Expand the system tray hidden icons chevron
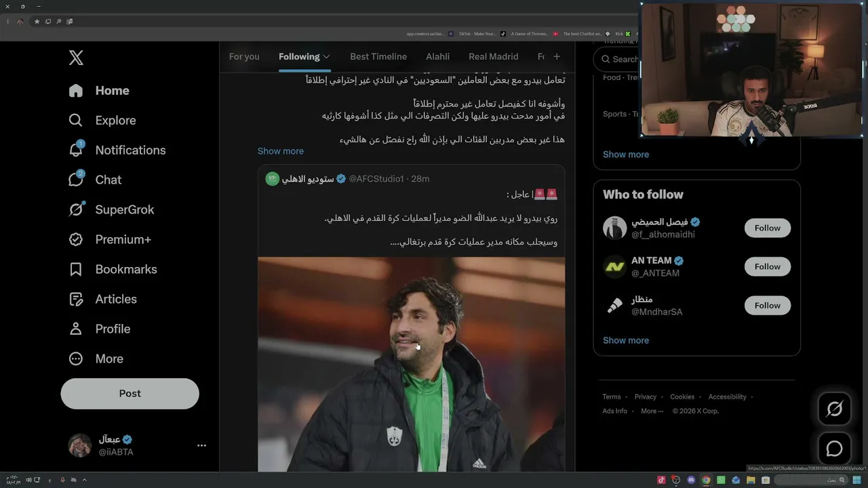 (x=84, y=481)
